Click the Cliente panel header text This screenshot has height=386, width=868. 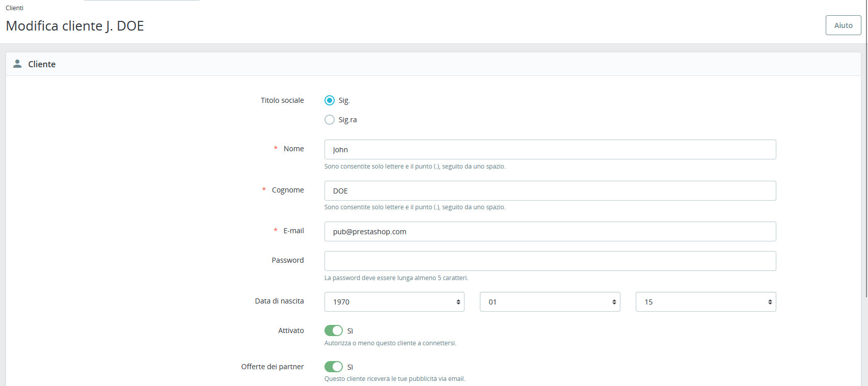42,64
